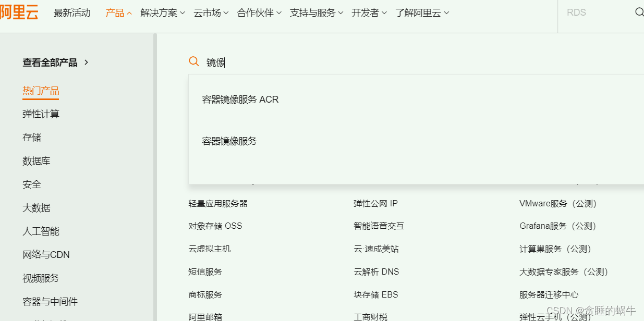Open 查看全部产品 link
This screenshot has height=321, width=644.
point(56,63)
